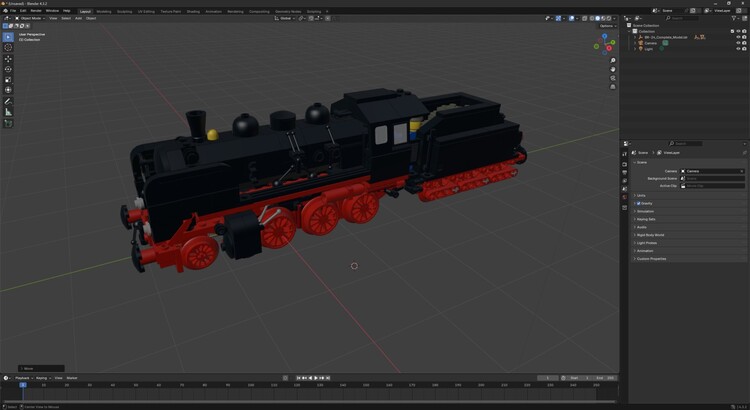This screenshot has height=410, width=750.
Task: Switch to wireframe viewport shading
Action: click(592, 18)
